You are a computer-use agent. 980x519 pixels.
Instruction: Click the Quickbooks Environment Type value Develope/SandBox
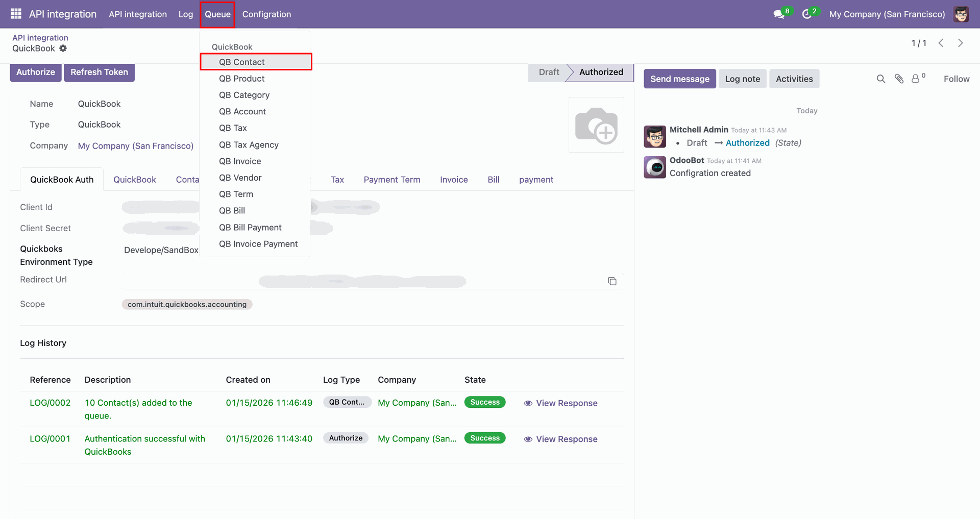click(x=161, y=250)
